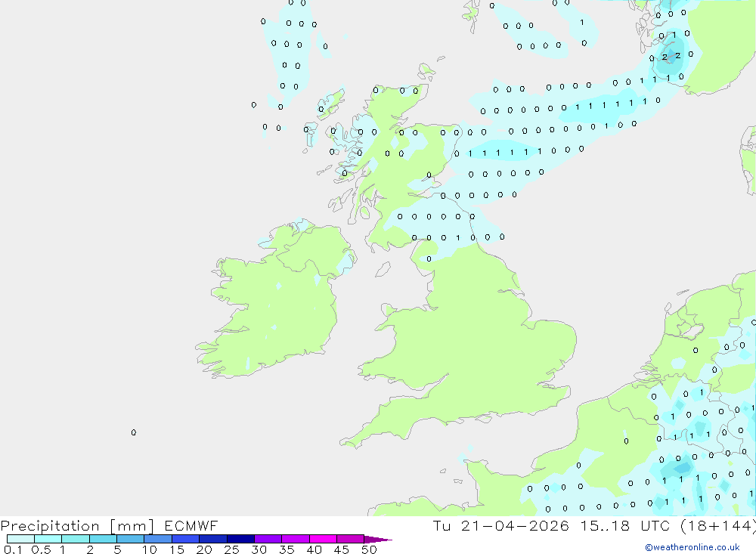Screen dimensions: 756x554
Task: Click the "[mm]" unit label
Action: 132,525
